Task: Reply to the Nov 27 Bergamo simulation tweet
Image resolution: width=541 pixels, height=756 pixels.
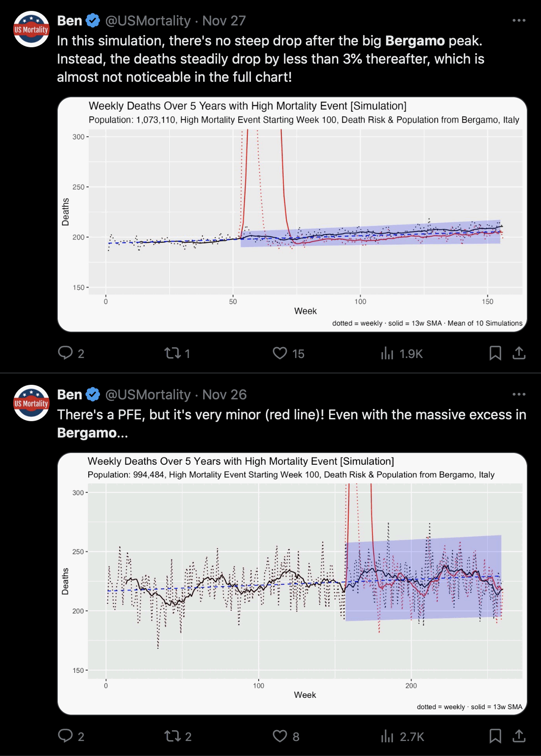Action: pyautogui.click(x=65, y=353)
